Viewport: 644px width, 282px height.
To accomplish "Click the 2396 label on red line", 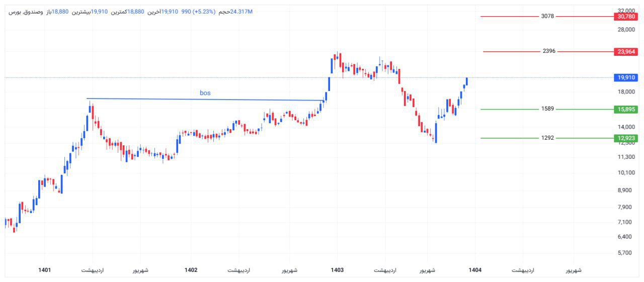I will coord(549,51).
